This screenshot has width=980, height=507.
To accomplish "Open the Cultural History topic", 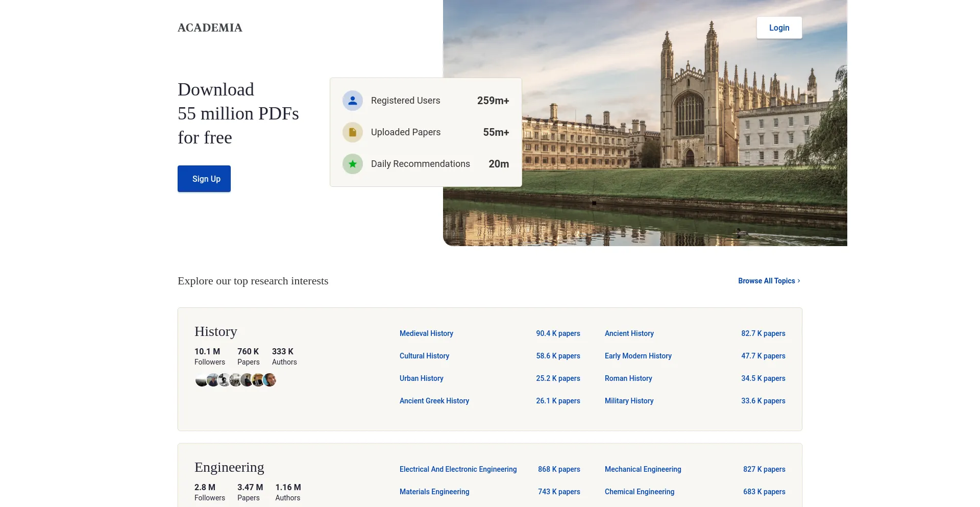I will pyautogui.click(x=424, y=356).
